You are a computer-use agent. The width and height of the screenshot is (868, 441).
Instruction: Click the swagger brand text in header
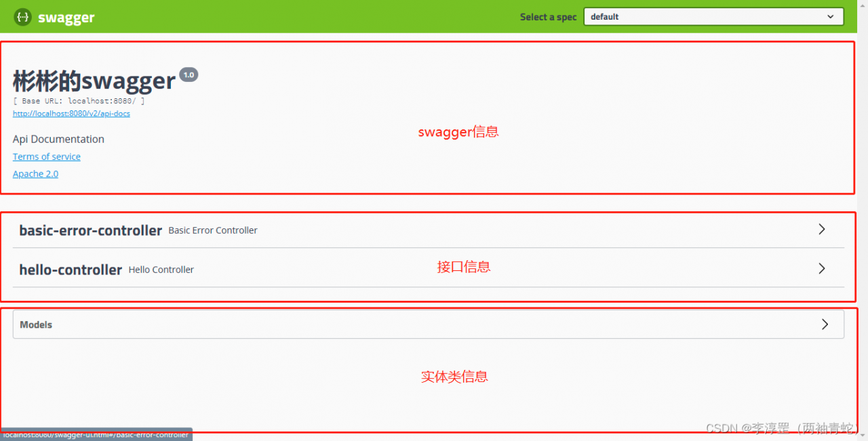(x=66, y=18)
